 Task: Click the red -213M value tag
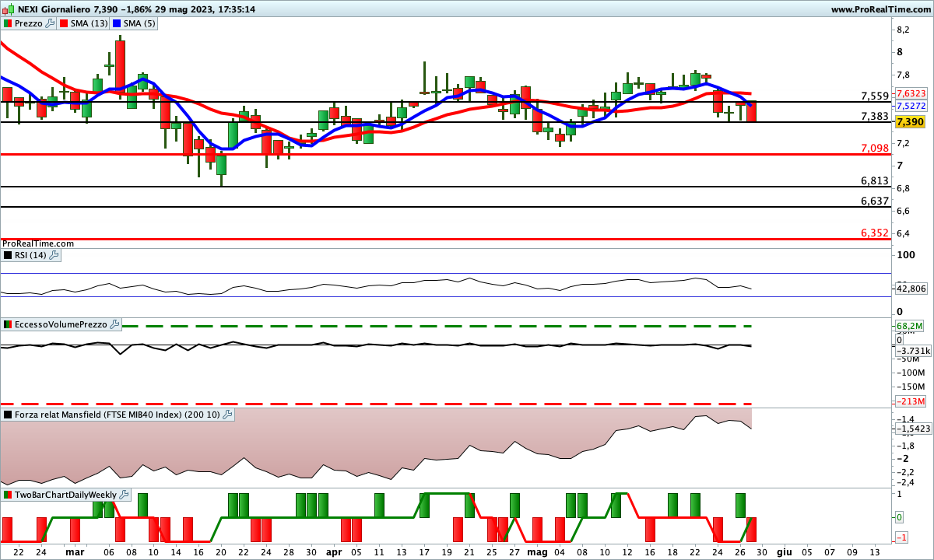coord(909,401)
